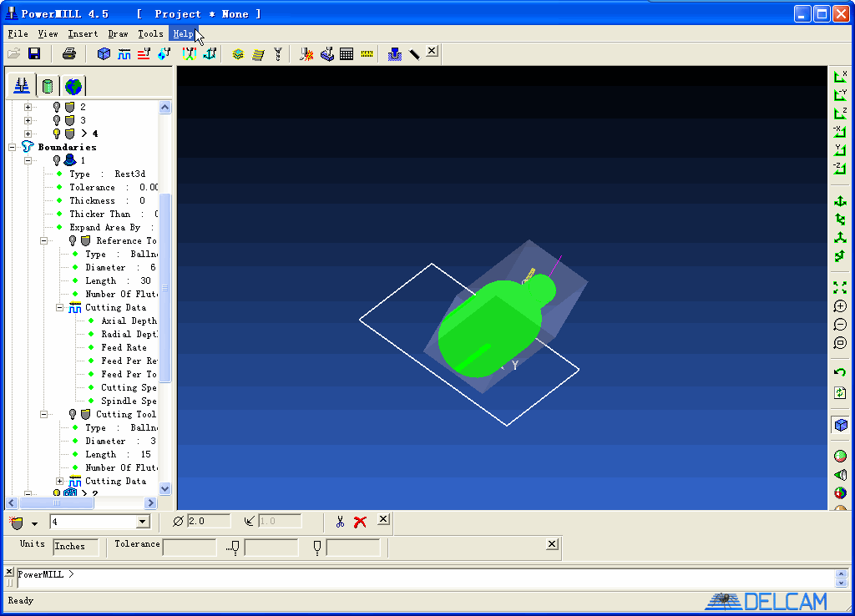The height and width of the screenshot is (616, 855).
Task: Switch to the green cylinder explorer tab
Action: tap(48, 86)
